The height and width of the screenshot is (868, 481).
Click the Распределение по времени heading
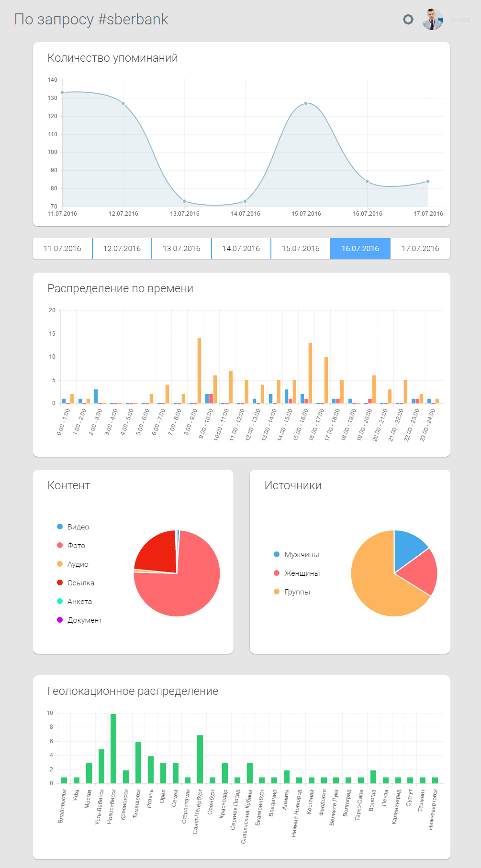pyautogui.click(x=120, y=288)
